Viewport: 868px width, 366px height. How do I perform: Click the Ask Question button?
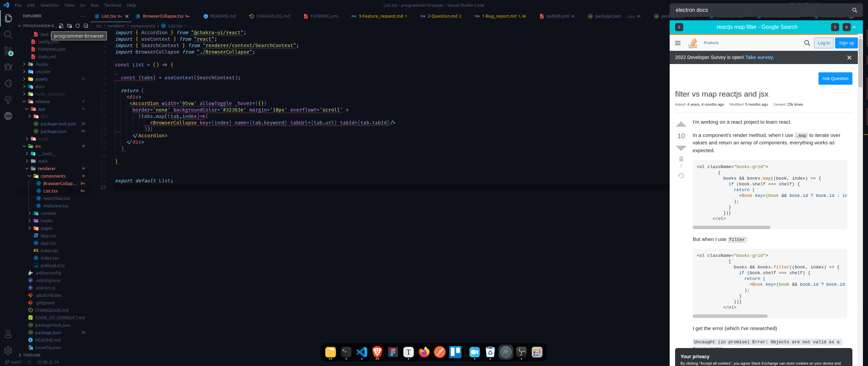pyautogui.click(x=835, y=78)
